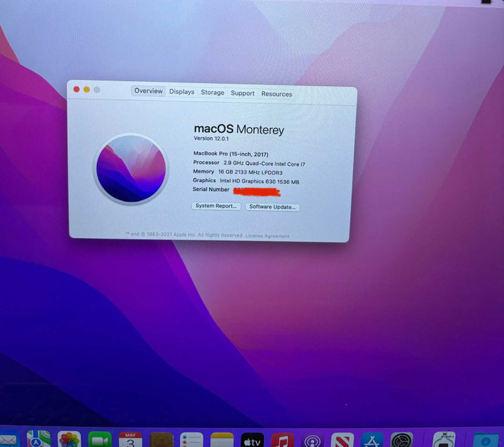Open the Contacts app in the Dock
This screenshot has height=447, width=504.
(162, 440)
